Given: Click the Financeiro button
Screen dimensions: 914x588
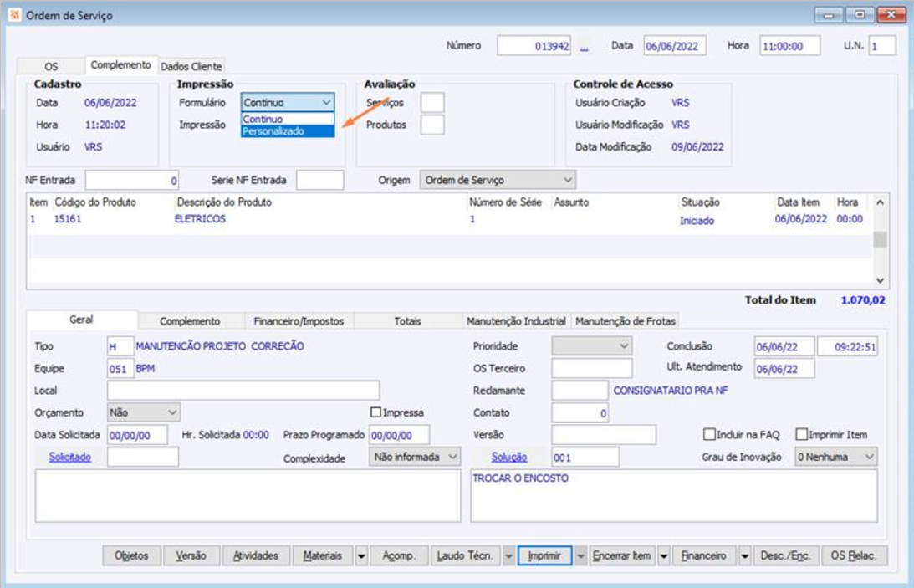Looking at the screenshot, I should (704, 556).
